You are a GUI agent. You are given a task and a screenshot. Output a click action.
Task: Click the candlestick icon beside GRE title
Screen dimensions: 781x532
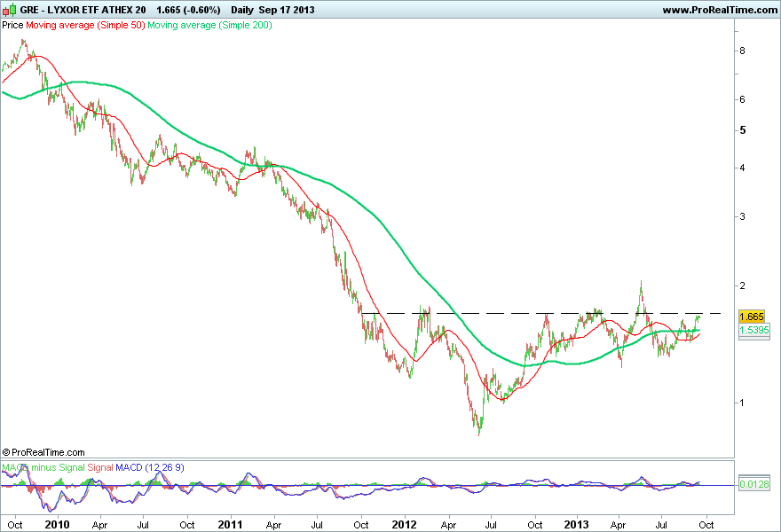tap(9, 10)
